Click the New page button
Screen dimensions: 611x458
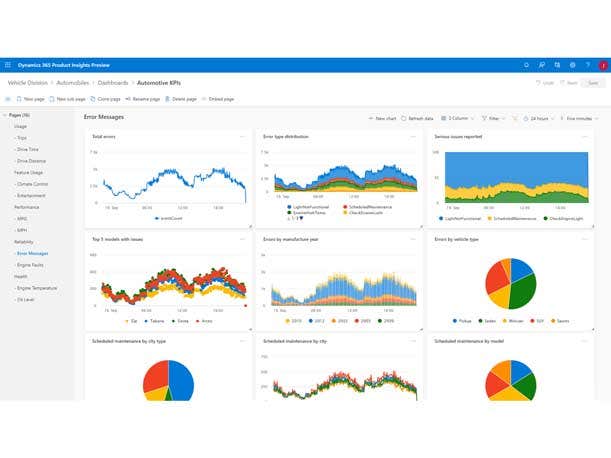coord(30,99)
